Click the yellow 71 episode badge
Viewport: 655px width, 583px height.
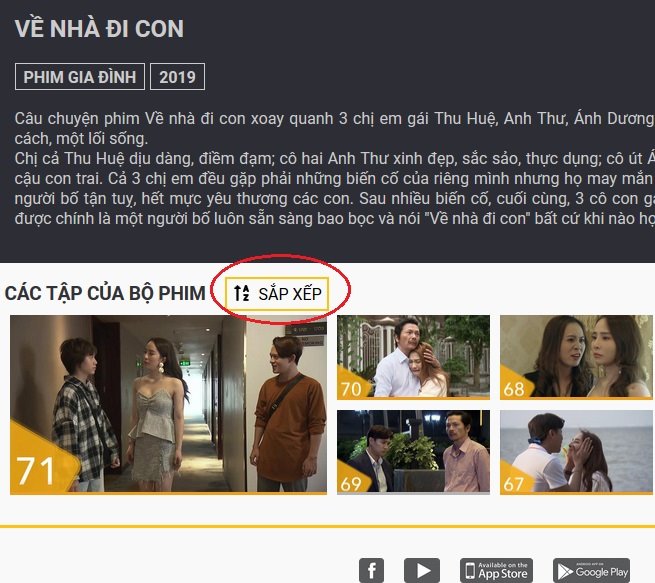40,461
